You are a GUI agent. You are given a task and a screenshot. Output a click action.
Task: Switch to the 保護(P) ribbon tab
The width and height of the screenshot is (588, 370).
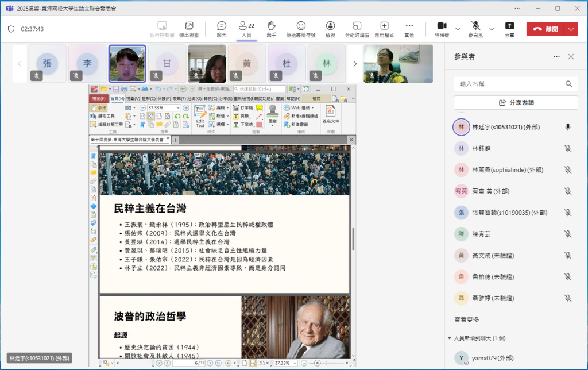164,98
